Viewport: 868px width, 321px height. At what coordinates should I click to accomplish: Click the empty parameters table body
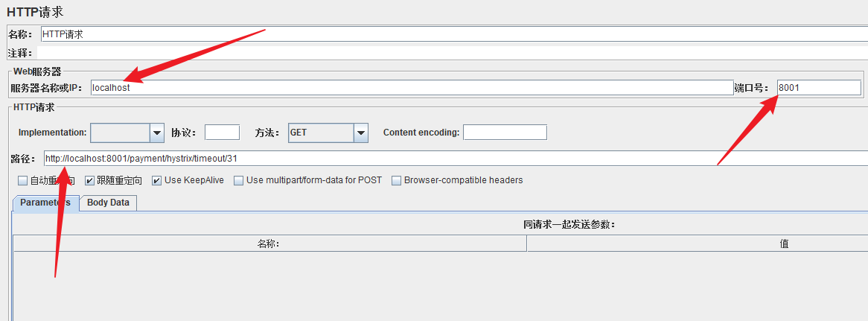[439, 287]
